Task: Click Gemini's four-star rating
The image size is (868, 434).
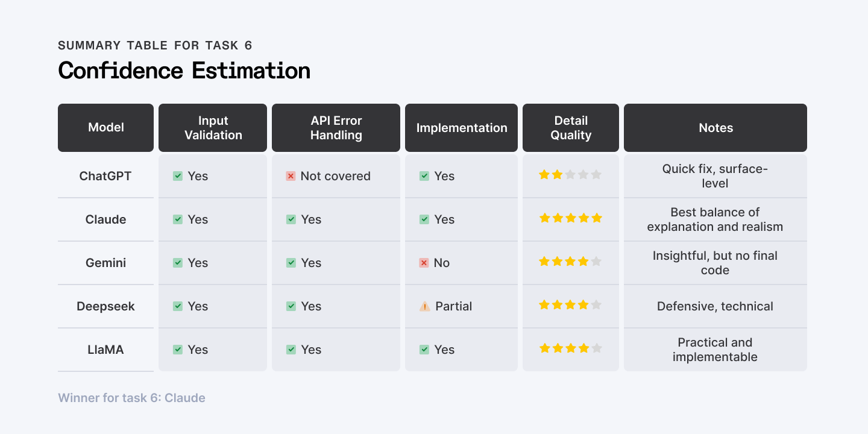Action: [x=570, y=262]
